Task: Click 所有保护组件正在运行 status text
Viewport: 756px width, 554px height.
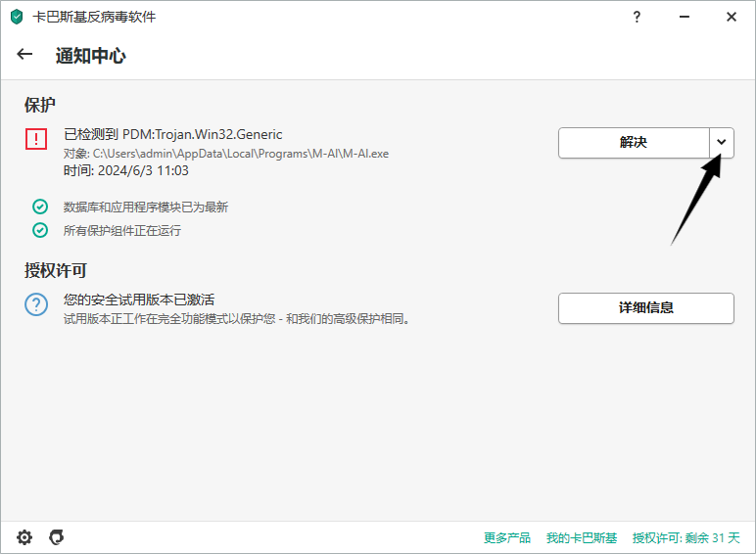Action: coord(122,231)
